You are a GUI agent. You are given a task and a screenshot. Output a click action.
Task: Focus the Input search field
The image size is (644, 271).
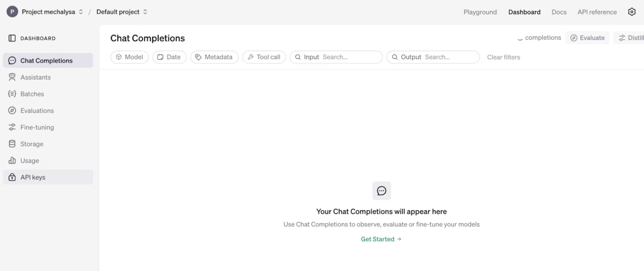pos(336,57)
